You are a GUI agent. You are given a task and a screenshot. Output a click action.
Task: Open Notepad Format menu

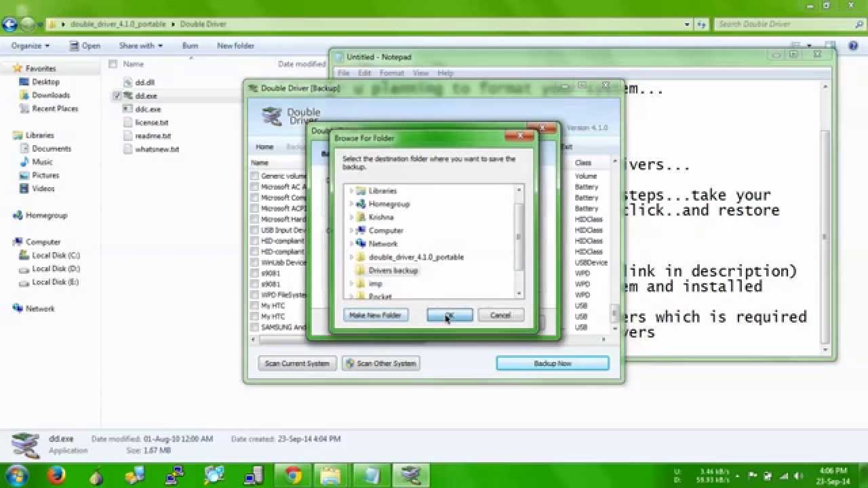[392, 73]
